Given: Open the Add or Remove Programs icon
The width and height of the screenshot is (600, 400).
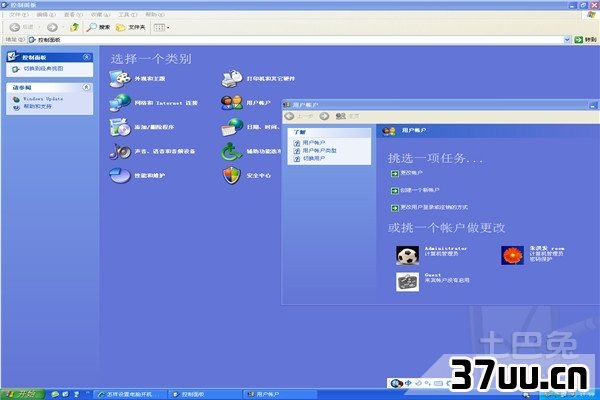Looking at the screenshot, I should pyautogui.click(x=120, y=127).
